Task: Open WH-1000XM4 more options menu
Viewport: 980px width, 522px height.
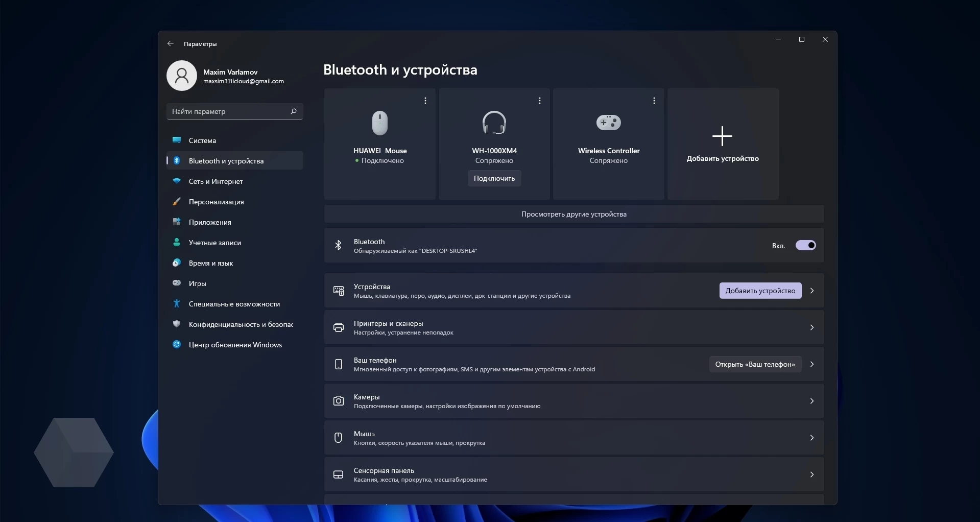Action: [x=540, y=101]
